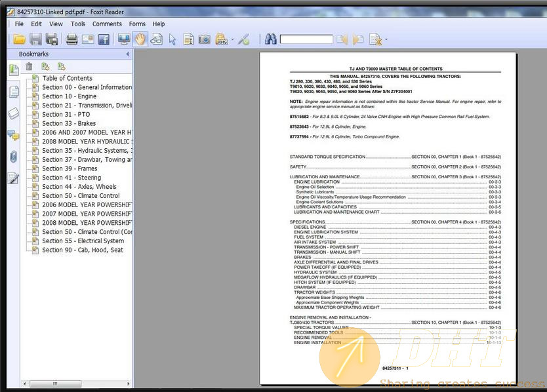Collapse the Bookmarks panel with arrow
This screenshot has width=547, height=392.
(x=128, y=54)
